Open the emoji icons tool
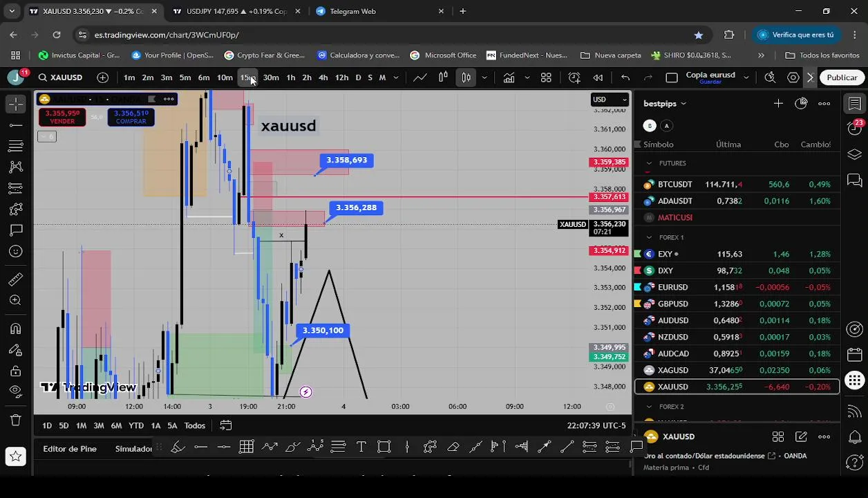The image size is (868, 498). [16, 251]
